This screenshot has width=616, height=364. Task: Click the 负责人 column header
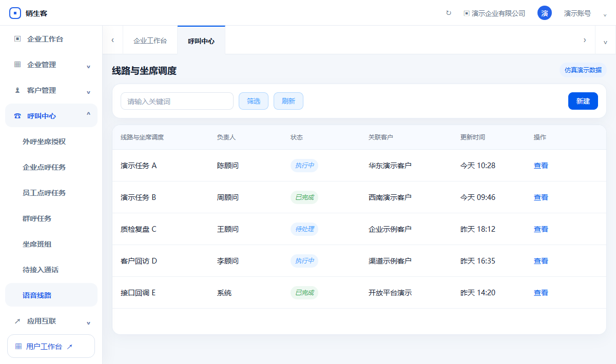tap(226, 137)
